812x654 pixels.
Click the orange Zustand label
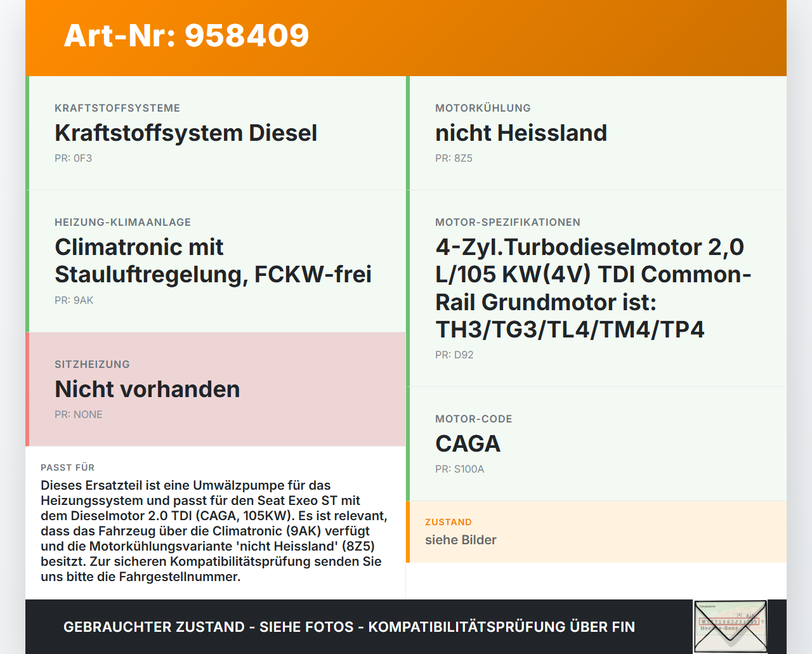(449, 522)
